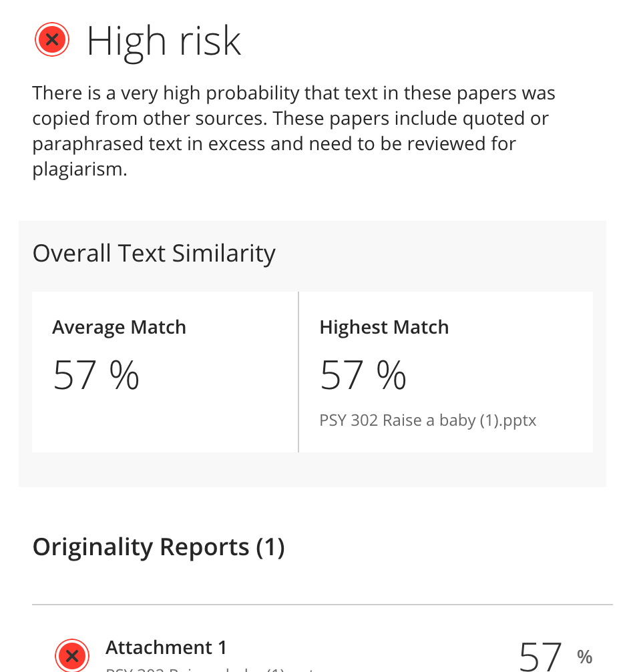This screenshot has height=672, width=633.
Task: Click the red High risk status icon
Action: 52,40
